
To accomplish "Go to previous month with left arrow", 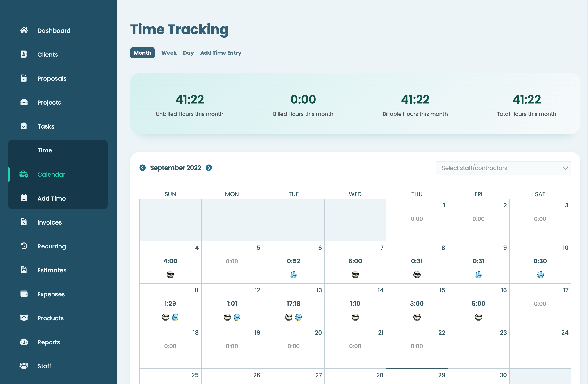I will pyautogui.click(x=142, y=168).
